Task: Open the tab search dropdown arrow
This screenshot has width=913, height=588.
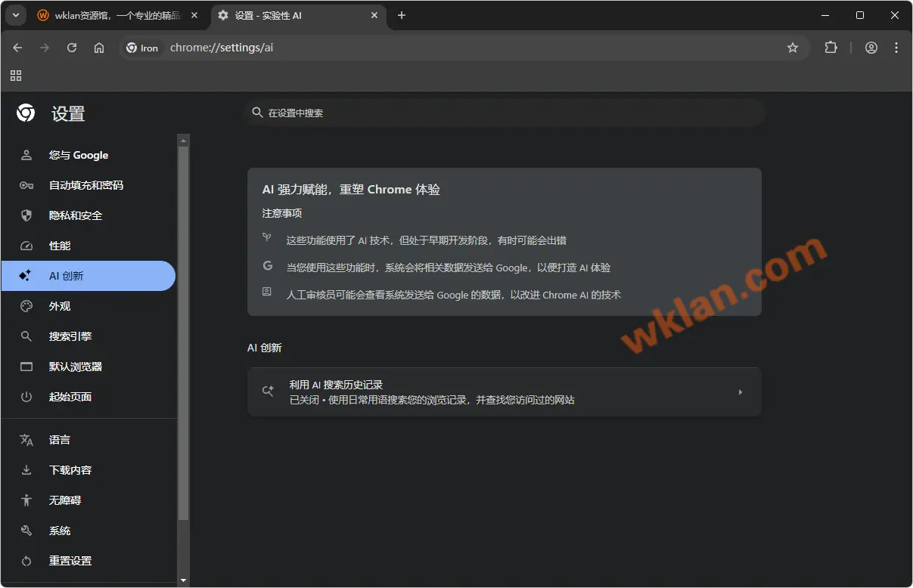Action: [15, 15]
